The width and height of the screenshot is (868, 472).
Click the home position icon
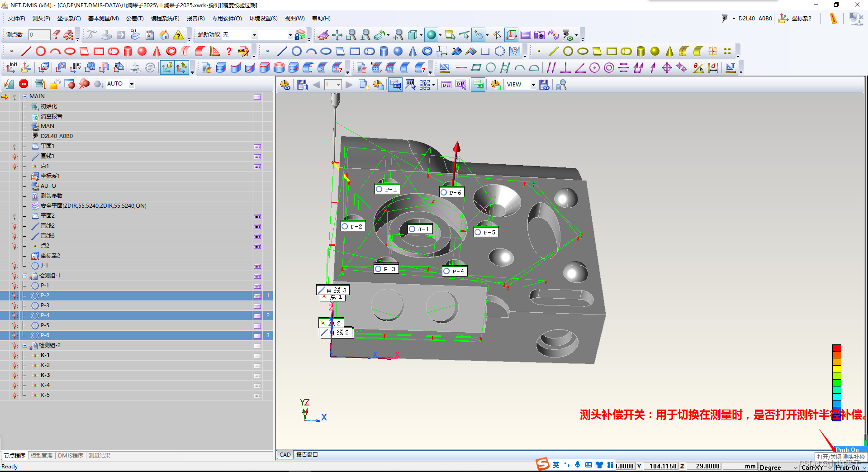click(x=164, y=35)
